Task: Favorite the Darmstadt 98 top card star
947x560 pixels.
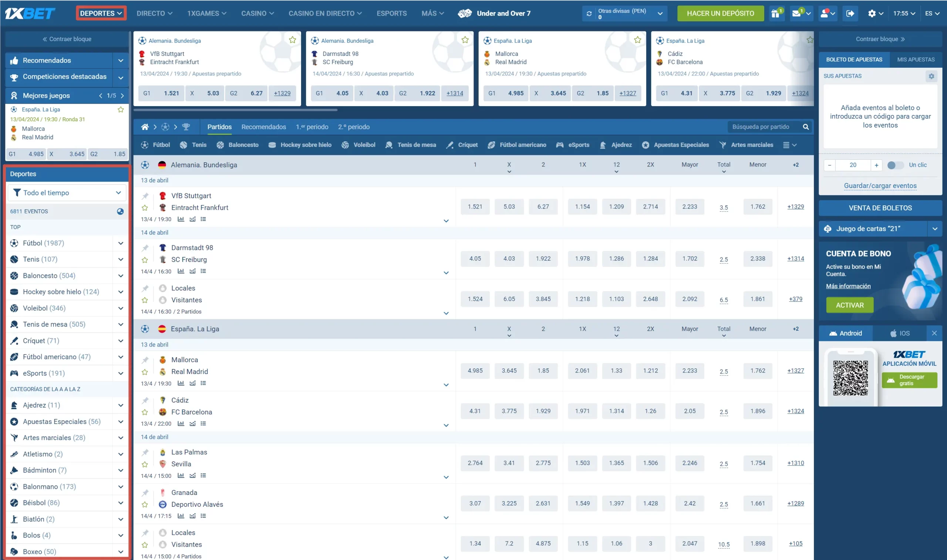Action: click(465, 40)
